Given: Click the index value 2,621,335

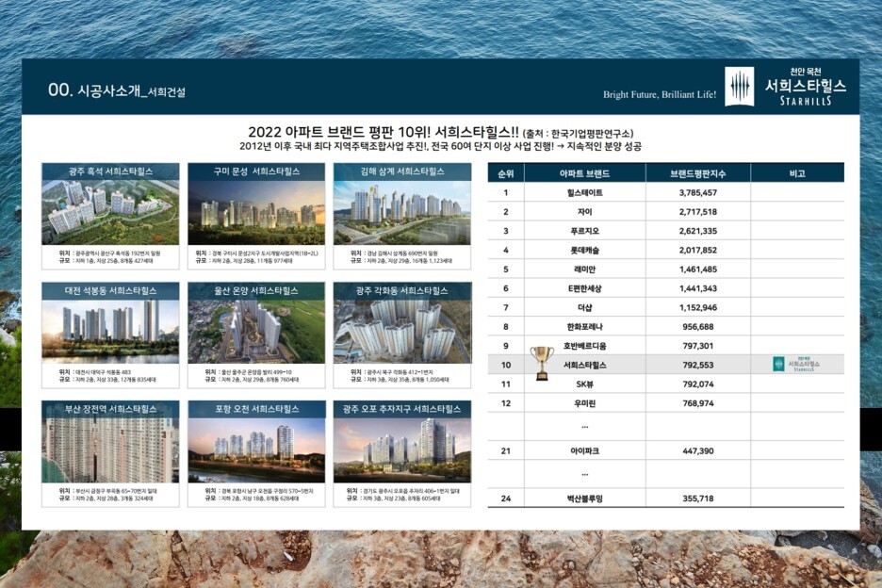Looking at the screenshot, I should tap(697, 231).
